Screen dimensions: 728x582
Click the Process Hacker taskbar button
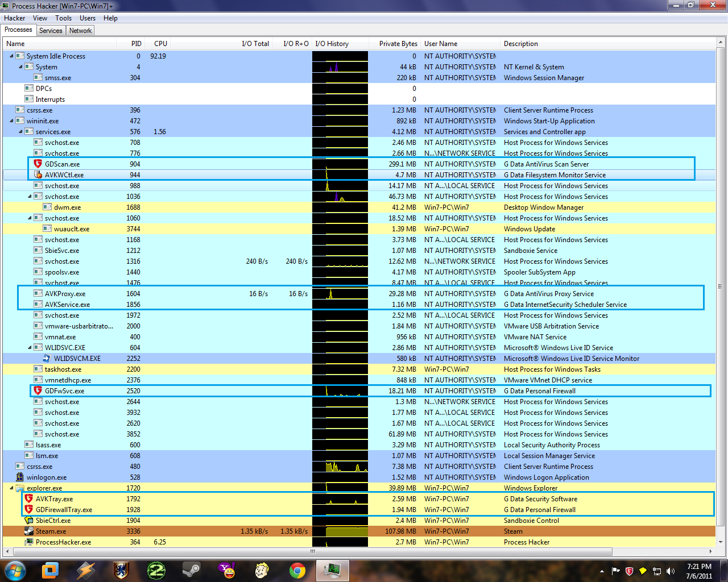[332, 570]
